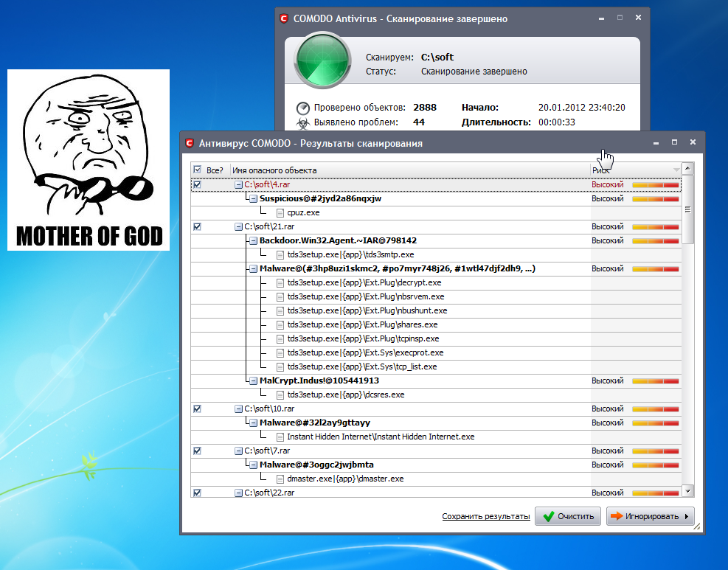Collapse the C:\soft\7.rar tree node

point(238,451)
